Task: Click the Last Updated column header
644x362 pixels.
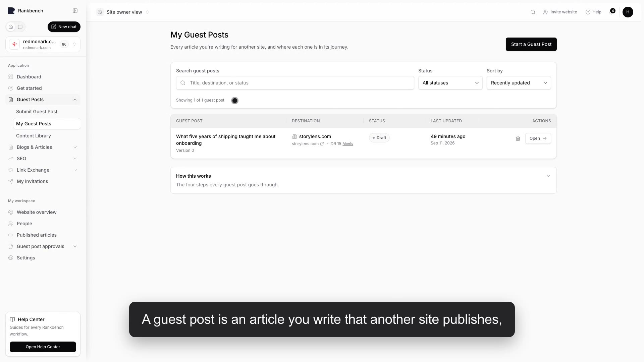Action: pyautogui.click(x=446, y=121)
